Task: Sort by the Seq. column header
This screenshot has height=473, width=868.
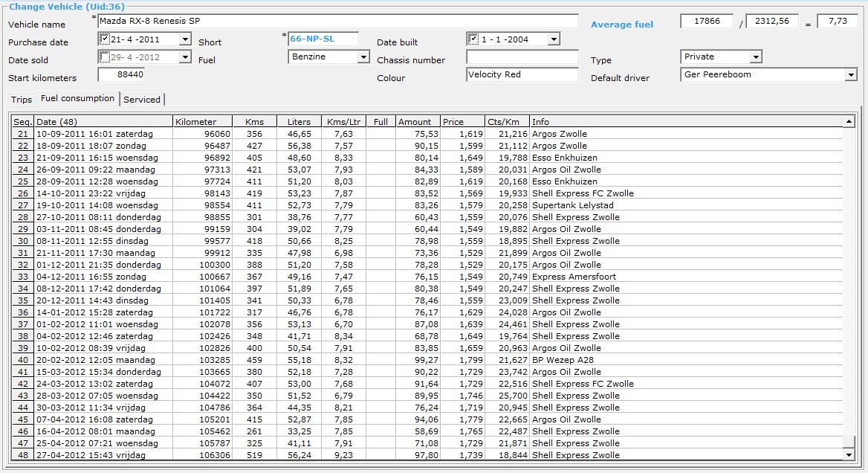Action: [x=23, y=122]
